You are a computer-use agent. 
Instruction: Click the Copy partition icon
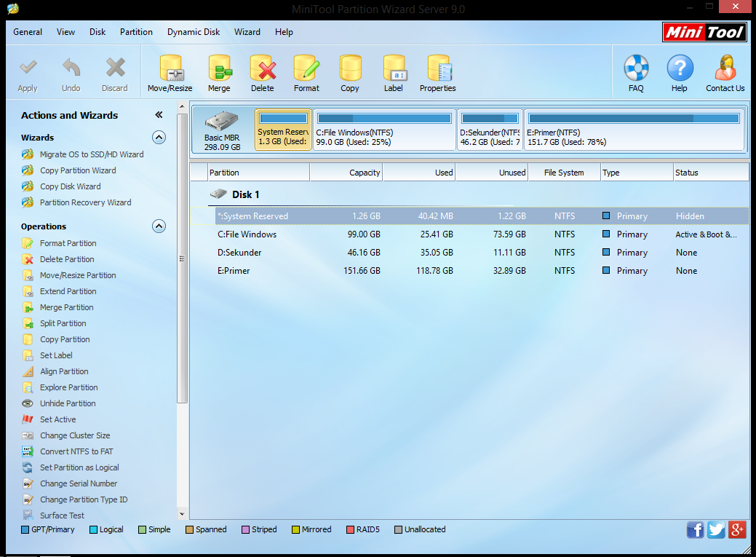point(350,73)
